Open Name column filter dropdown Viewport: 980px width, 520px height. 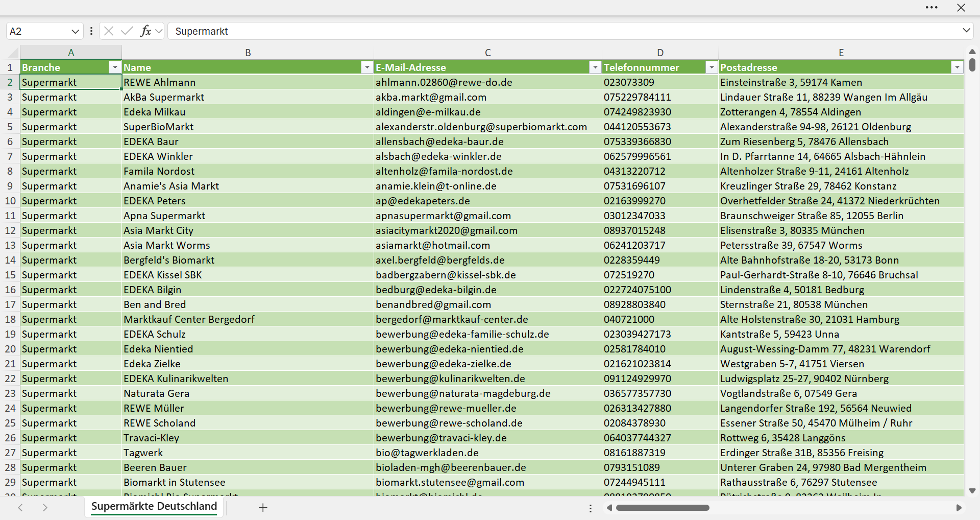367,67
